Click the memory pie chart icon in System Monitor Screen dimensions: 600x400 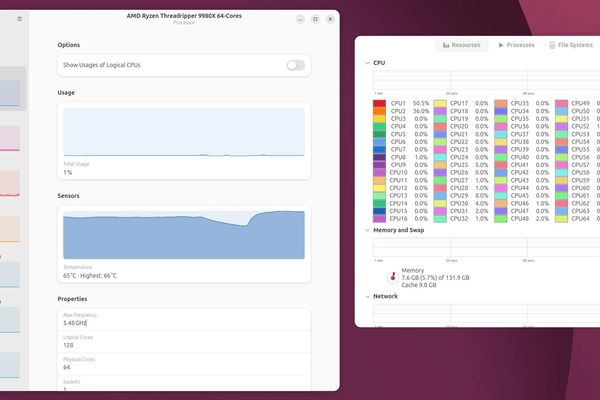click(x=393, y=277)
